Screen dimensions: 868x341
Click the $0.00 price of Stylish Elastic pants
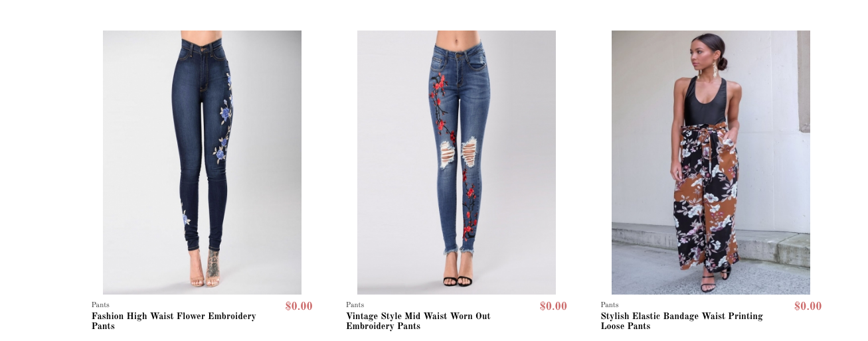click(x=808, y=307)
